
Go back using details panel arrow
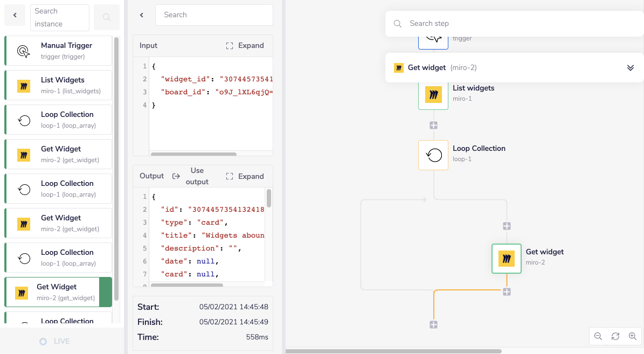(x=142, y=15)
